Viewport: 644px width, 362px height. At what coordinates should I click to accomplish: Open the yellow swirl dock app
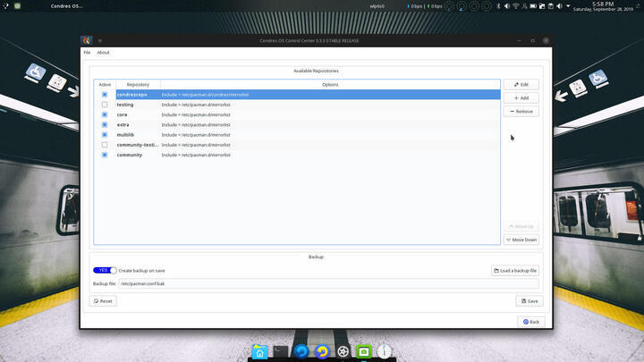click(x=322, y=352)
